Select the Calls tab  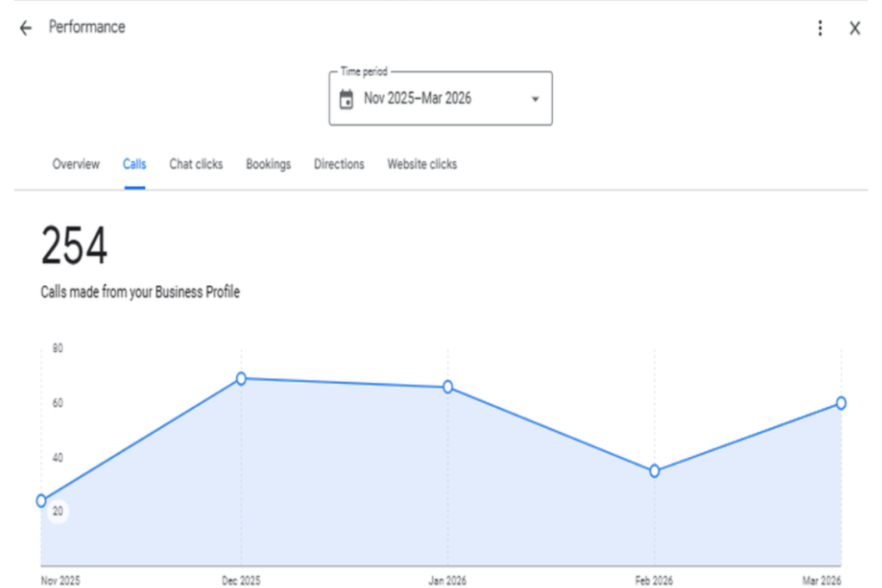(134, 164)
